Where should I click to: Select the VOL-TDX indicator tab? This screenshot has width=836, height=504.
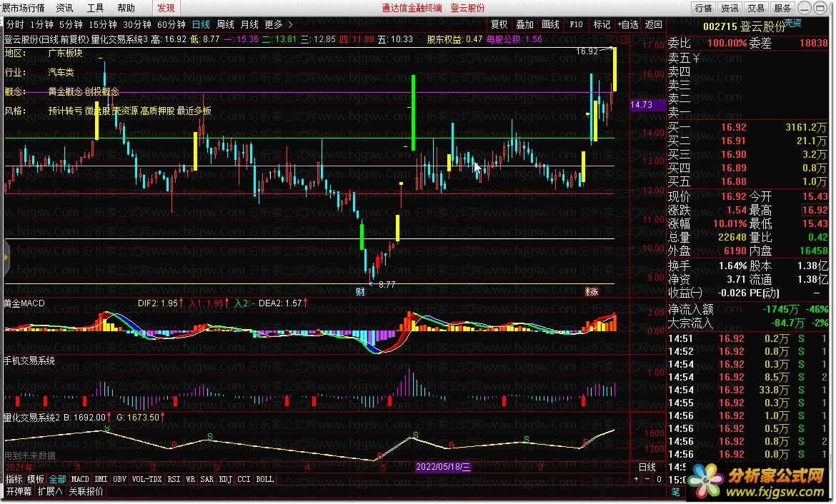[147, 480]
